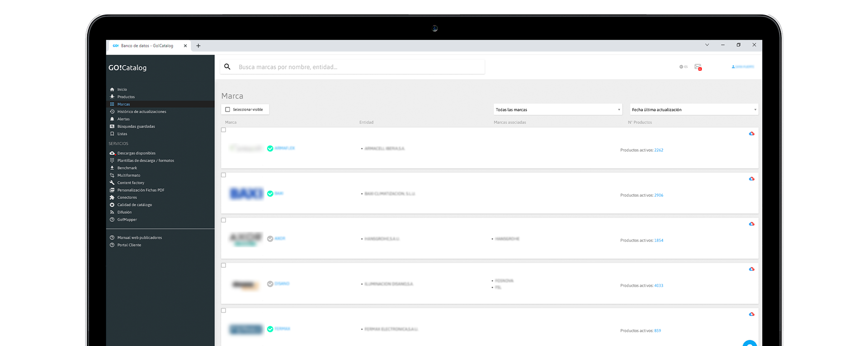This screenshot has width=868, height=346.
Task: Open Histórico de actualizaciones menu item
Action: [x=142, y=112]
